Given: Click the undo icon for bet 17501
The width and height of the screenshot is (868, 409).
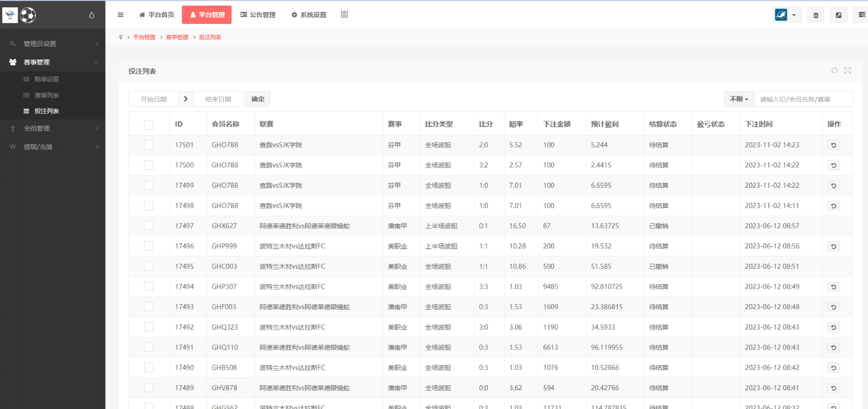Looking at the screenshot, I should tap(833, 145).
